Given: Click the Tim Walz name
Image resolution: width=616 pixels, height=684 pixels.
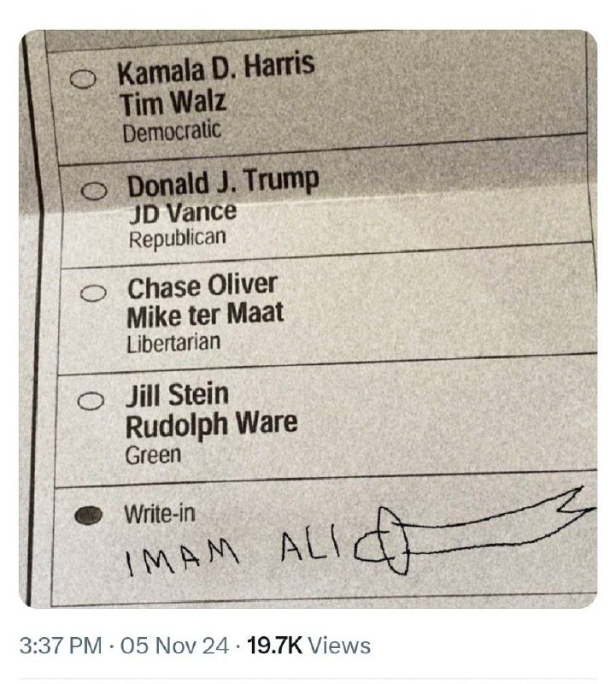Looking at the screenshot, I should point(173,103).
